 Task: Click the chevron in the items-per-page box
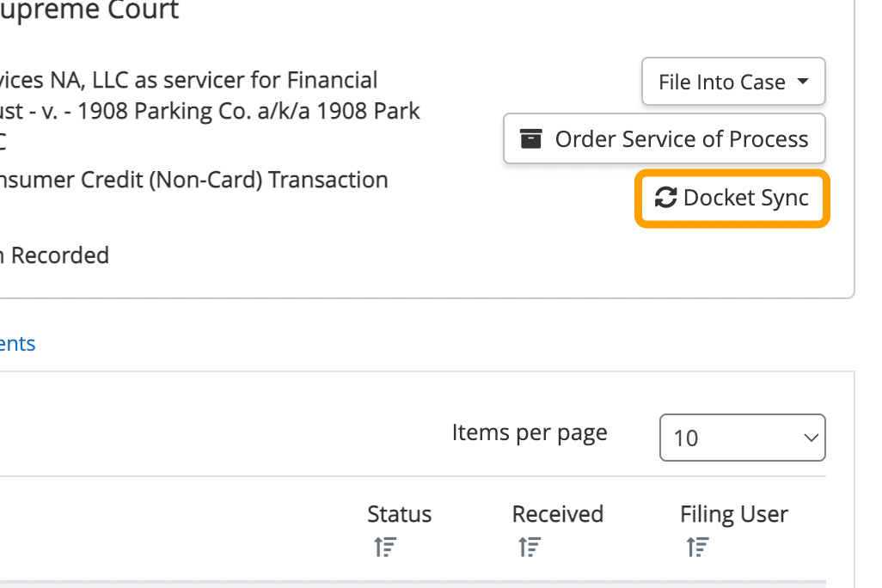(810, 438)
